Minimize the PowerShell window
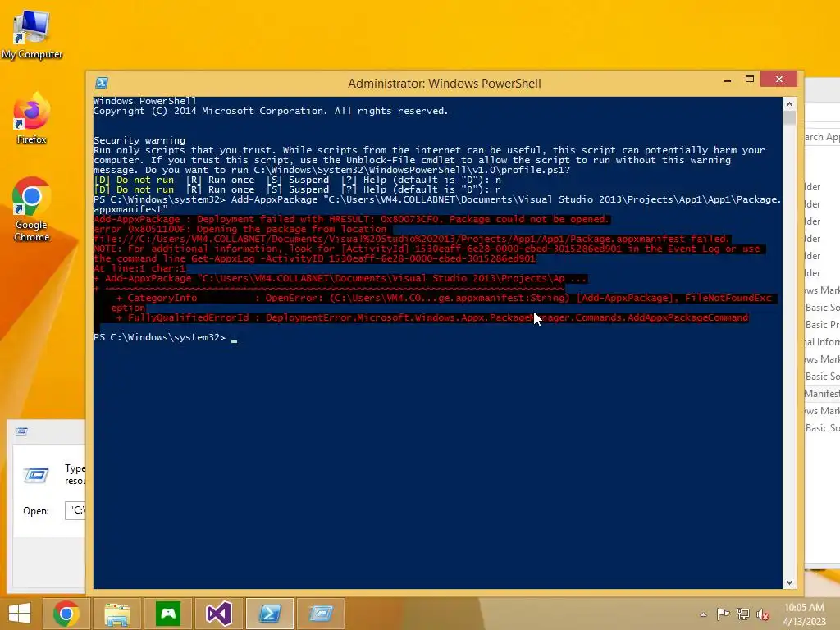Viewport: 840px width, 630px height. (728, 80)
